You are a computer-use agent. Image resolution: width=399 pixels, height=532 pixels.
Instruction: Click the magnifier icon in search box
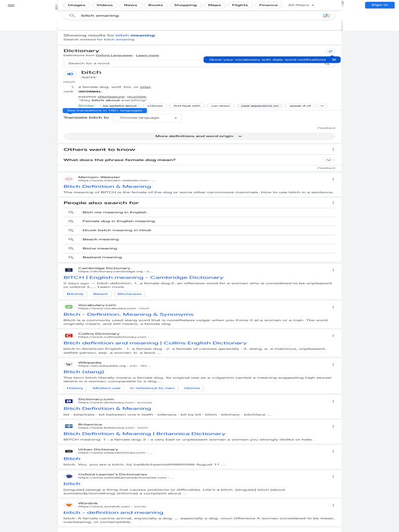coord(72,16)
